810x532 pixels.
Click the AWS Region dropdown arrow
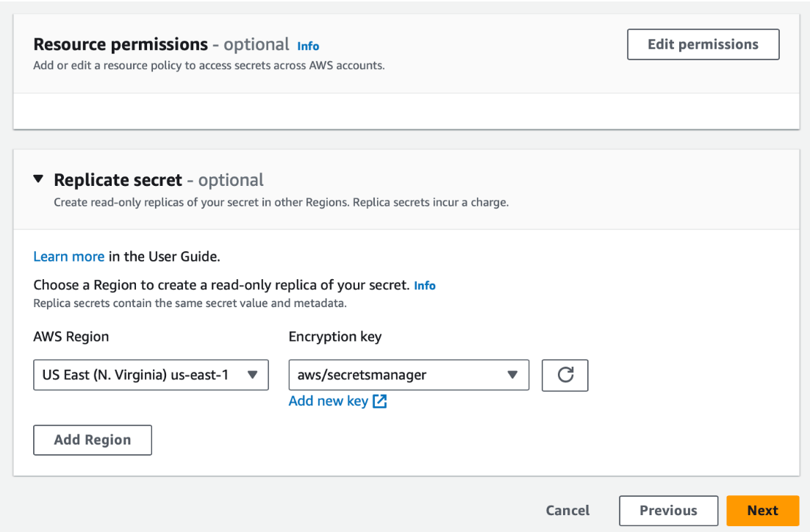pos(252,375)
